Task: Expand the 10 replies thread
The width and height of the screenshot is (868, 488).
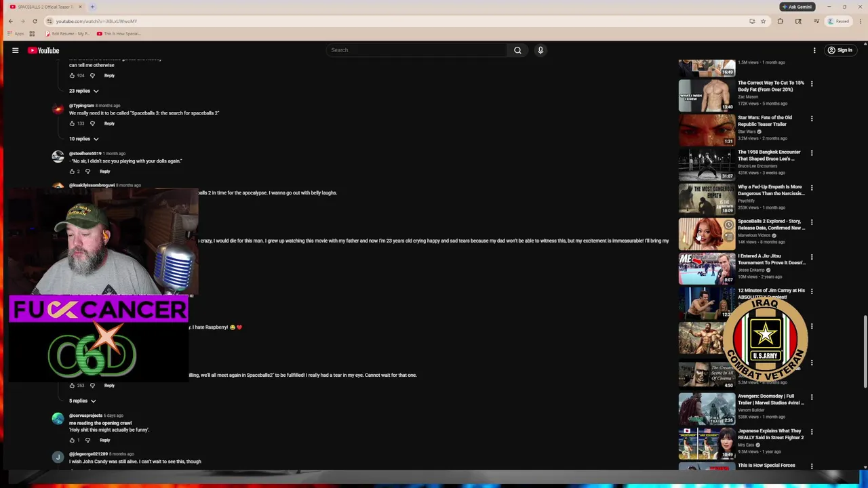Action: coord(84,139)
